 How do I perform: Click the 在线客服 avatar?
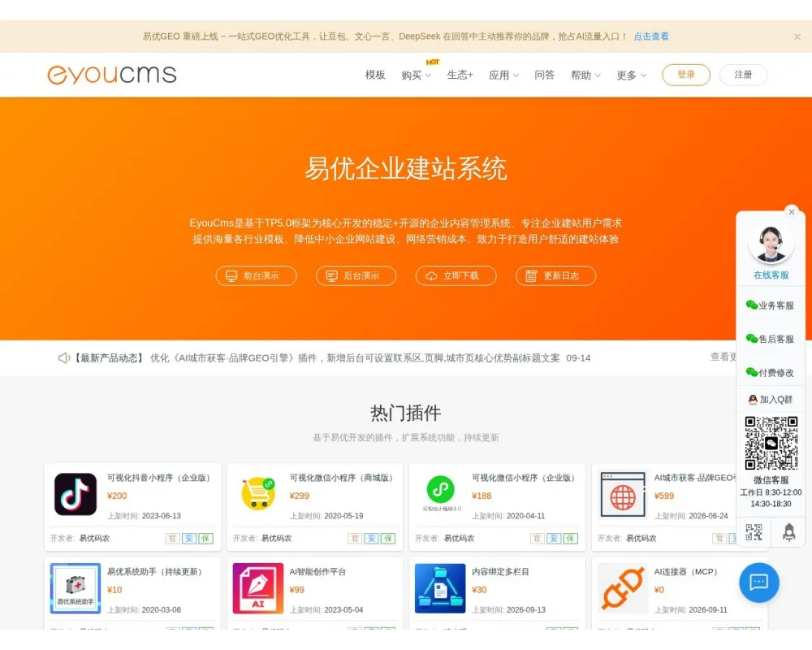771,244
